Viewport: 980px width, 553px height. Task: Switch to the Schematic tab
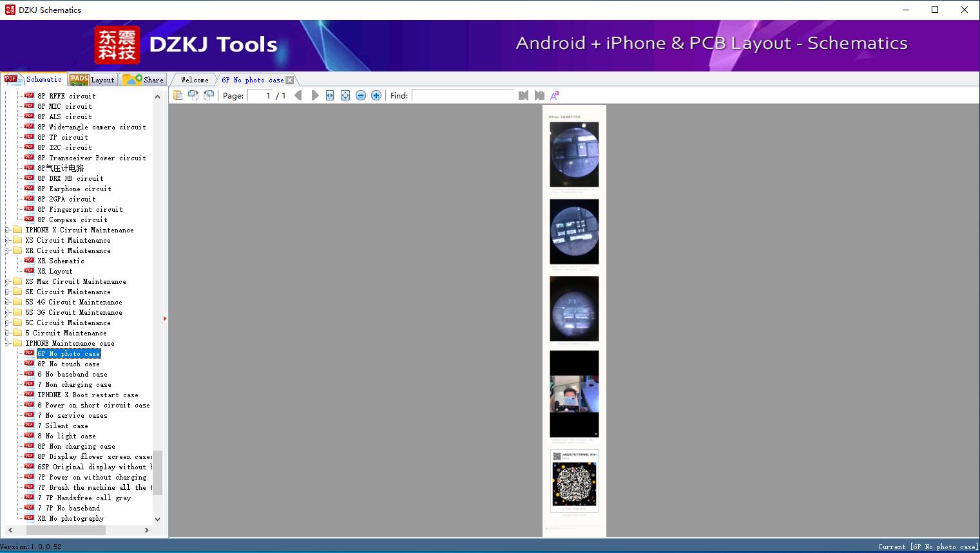click(x=34, y=79)
